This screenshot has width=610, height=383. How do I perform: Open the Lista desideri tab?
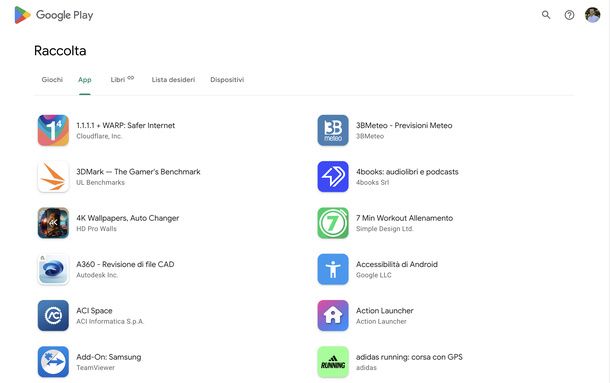point(173,79)
